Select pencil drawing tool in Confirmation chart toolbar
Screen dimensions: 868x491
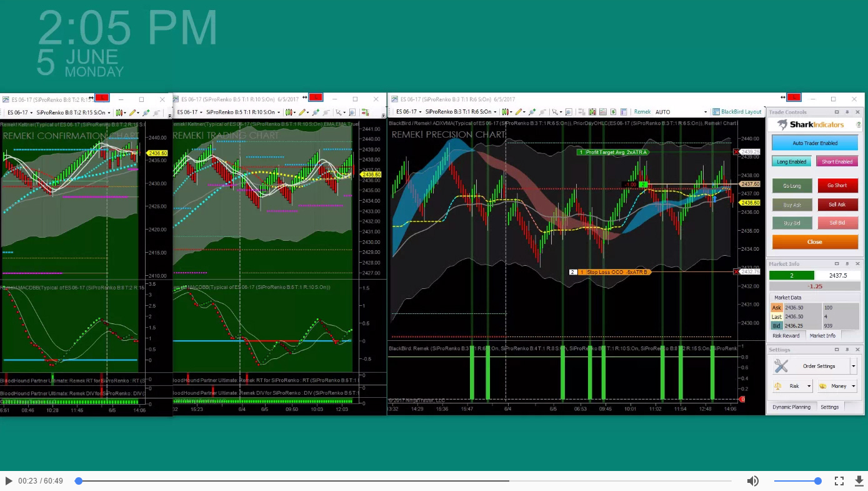[x=132, y=113]
